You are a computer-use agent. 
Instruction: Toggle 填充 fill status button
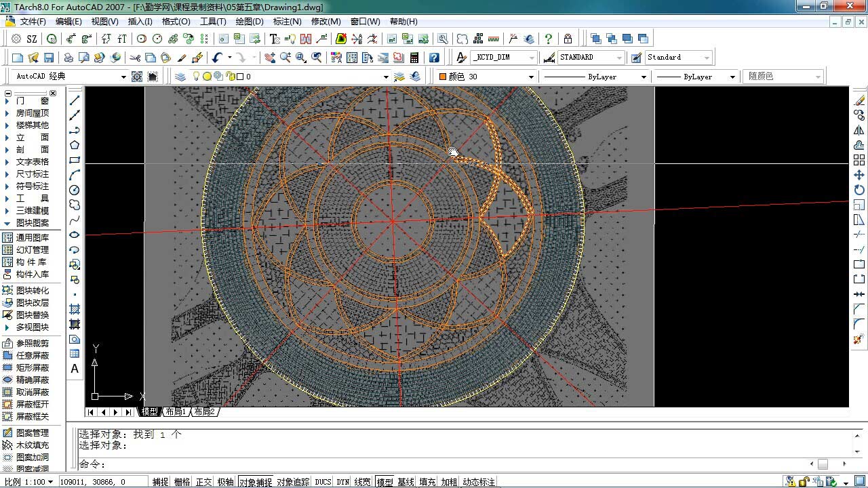(427, 482)
